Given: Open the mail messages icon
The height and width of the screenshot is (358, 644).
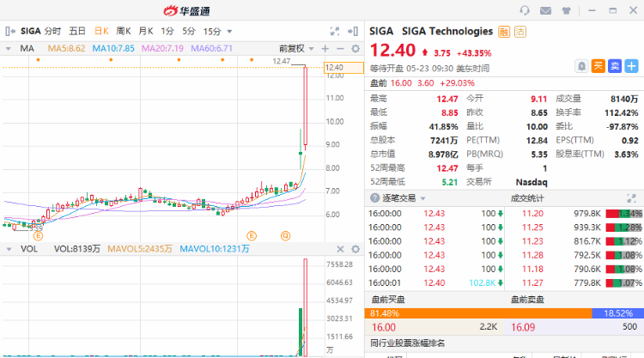Looking at the screenshot, I should (x=545, y=10).
